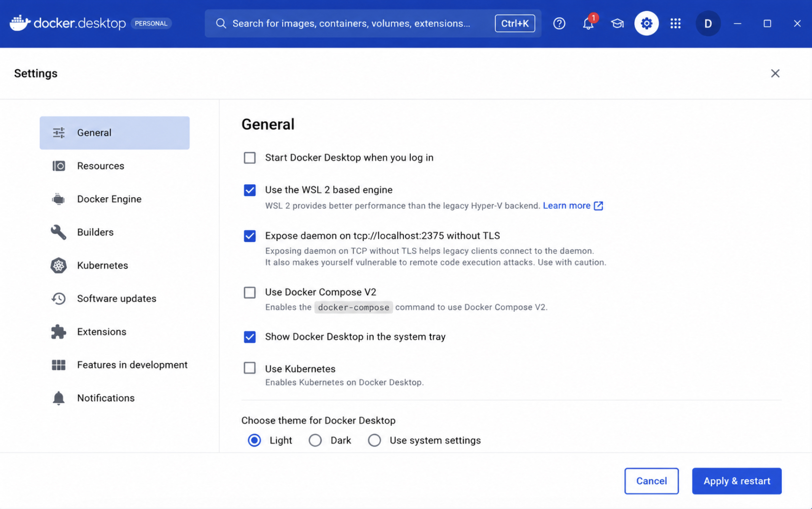The image size is (812, 509).
Task: Open the General settings section
Action: pyautogui.click(x=115, y=133)
